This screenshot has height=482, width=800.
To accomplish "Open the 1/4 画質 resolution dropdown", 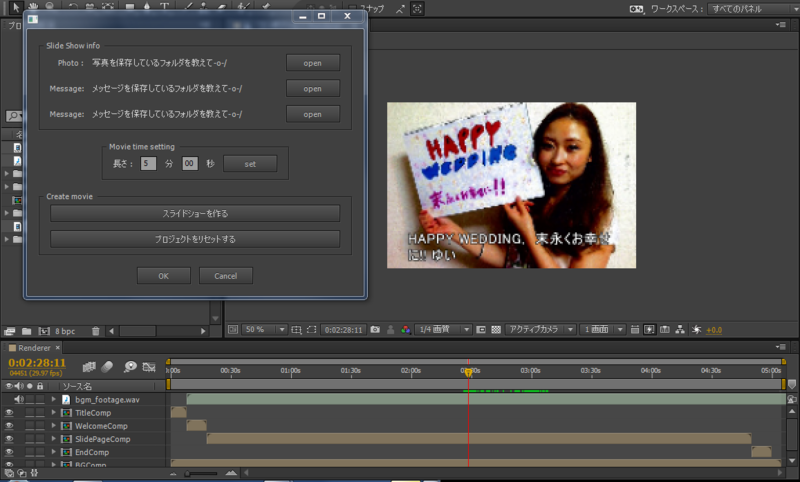I will click(x=443, y=329).
